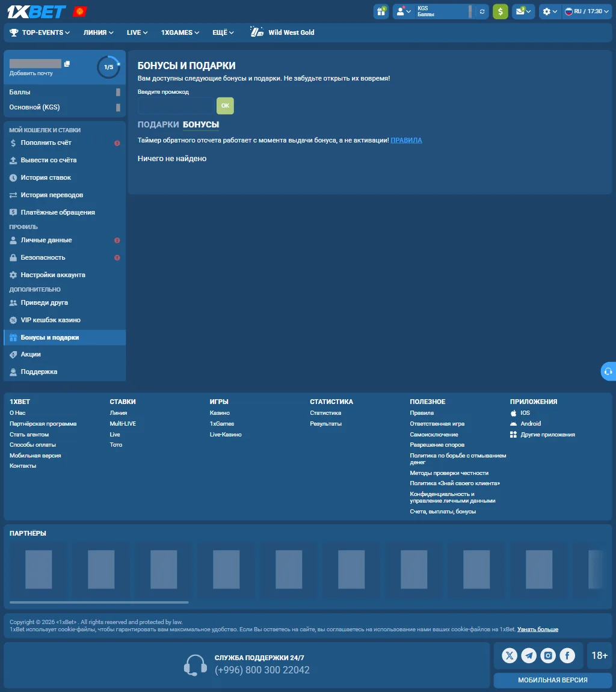Image resolution: width=616 pixels, height=692 pixels.
Task: Click the Личные данные person icon
Action: (x=13, y=240)
